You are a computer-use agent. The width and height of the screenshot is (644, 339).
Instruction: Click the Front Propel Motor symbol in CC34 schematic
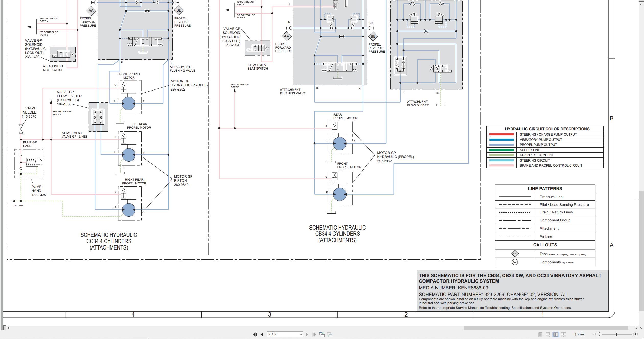coord(129,104)
